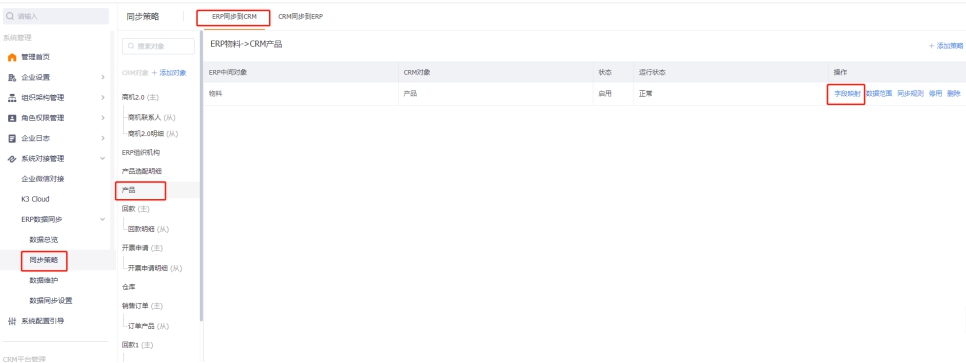Open 数据总览 menu item
966x363 pixels.
(44, 240)
